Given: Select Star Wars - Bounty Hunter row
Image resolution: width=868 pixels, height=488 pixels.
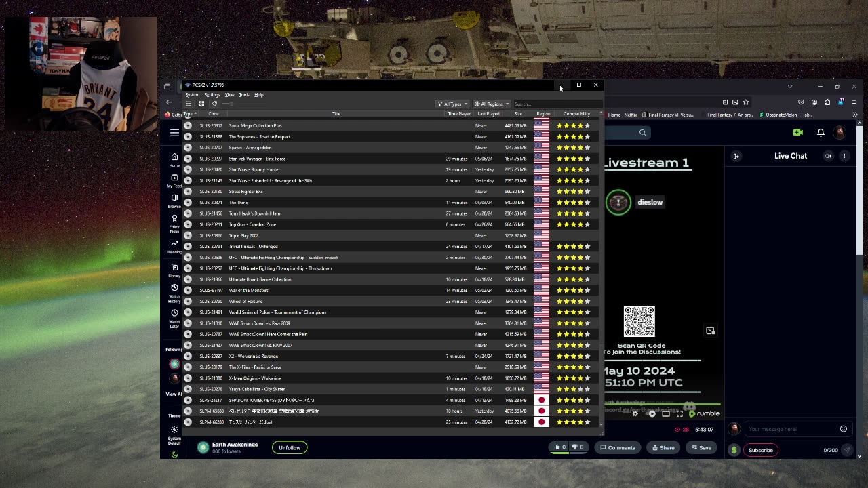Looking at the screenshot, I should coord(391,169).
